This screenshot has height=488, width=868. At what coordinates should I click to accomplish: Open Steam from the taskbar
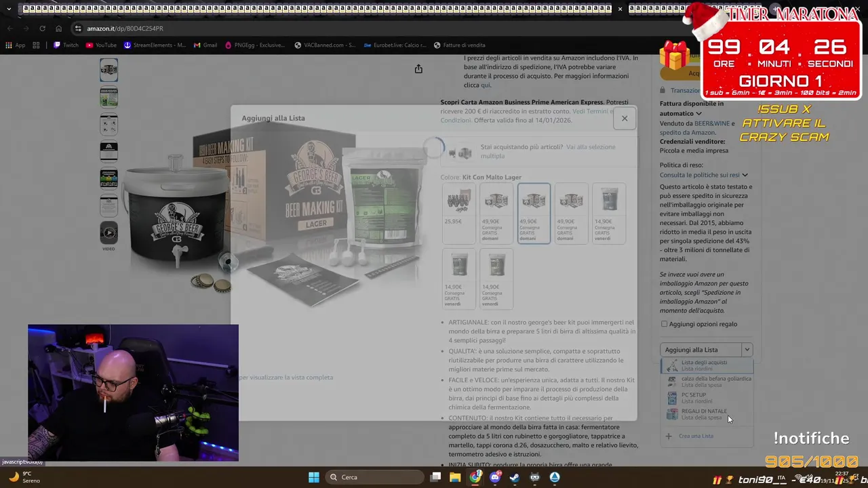(x=515, y=477)
